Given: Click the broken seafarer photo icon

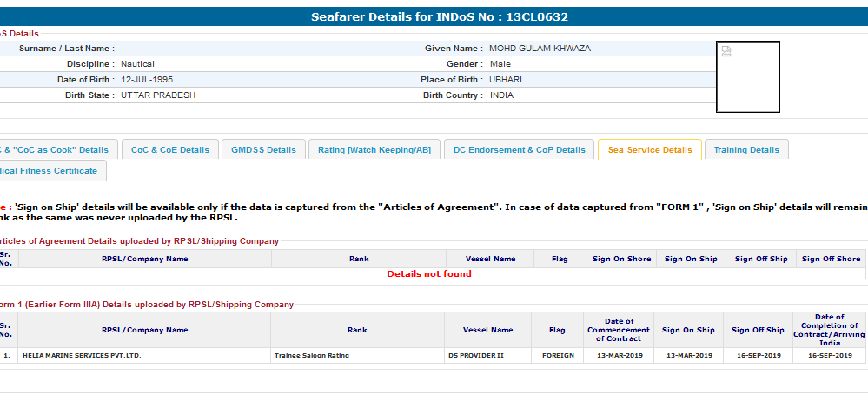Looking at the screenshot, I should (726, 51).
